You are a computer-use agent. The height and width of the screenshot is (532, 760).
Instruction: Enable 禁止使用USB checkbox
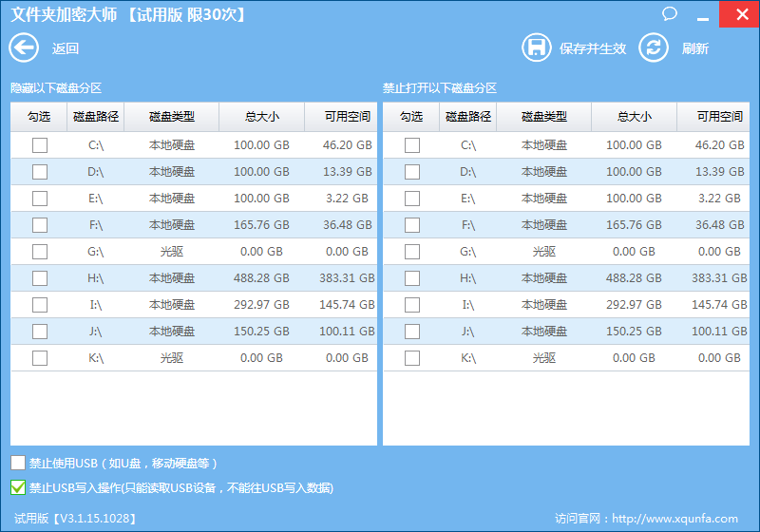pyautogui.click(x=18, y=463)
